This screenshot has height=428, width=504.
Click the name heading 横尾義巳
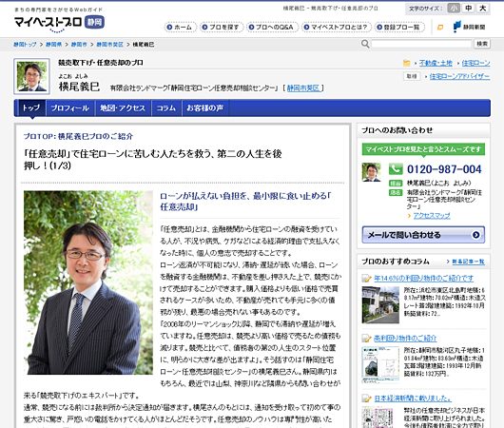(x=79, y=87)
